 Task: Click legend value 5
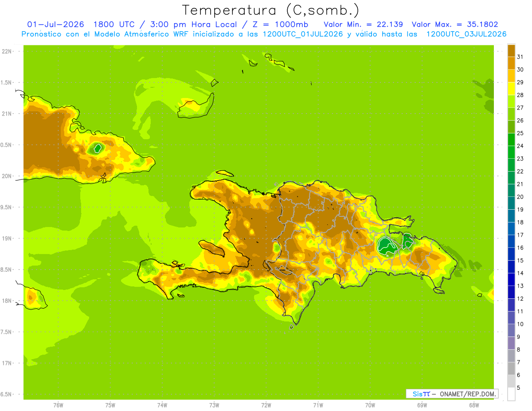(519, 388)
